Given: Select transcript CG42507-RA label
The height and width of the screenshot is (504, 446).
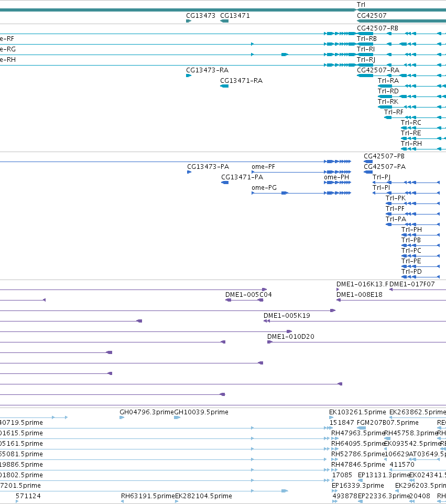Looking at the screenshot, I should (x=378, y=70).
